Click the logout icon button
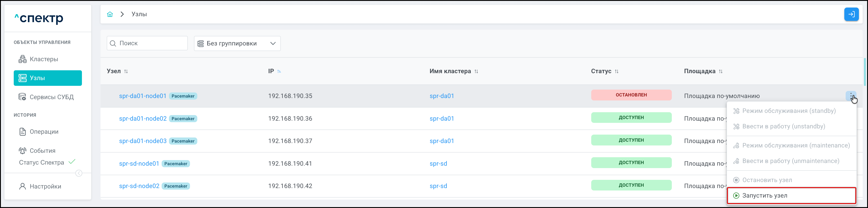 851,14
